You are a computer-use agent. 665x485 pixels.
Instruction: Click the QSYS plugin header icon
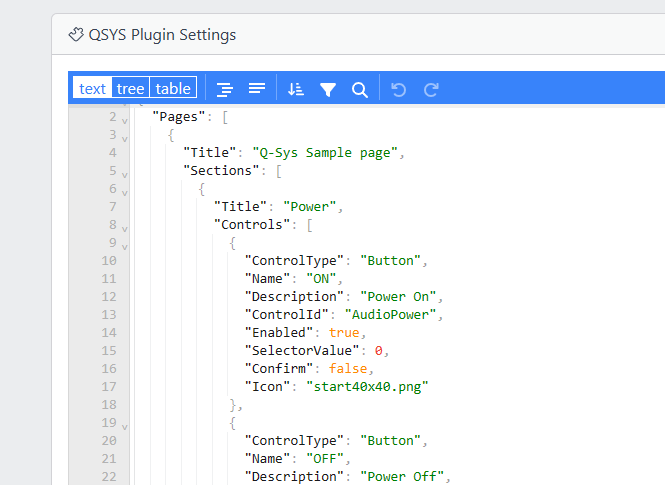76,35
